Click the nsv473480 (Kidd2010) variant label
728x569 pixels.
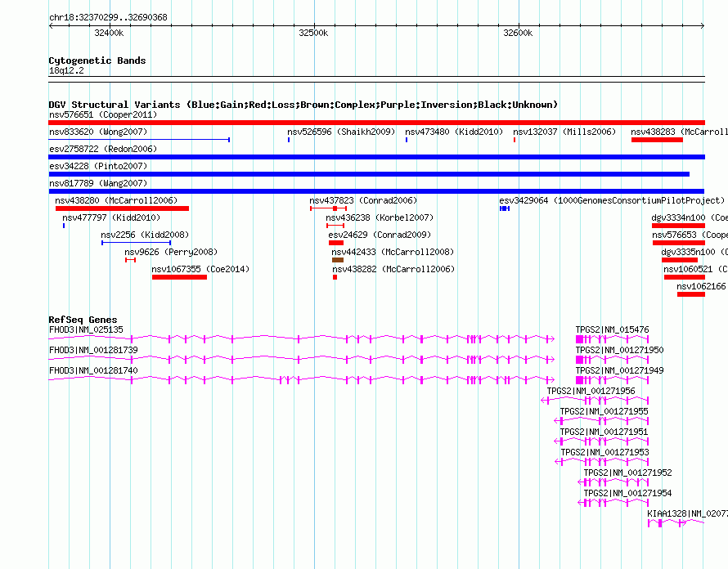pos(454,132)
